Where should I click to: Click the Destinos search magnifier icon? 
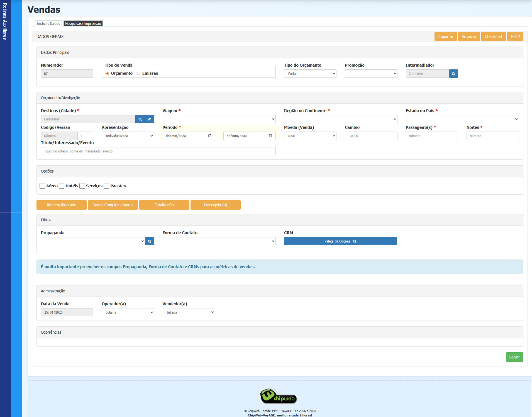click(140, 119)
